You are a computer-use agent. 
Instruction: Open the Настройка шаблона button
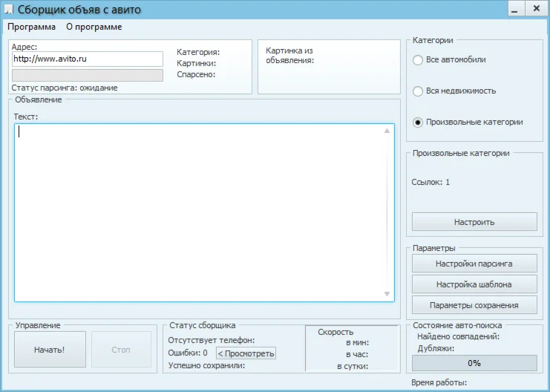pyautogui.click(x=474, y=284)
